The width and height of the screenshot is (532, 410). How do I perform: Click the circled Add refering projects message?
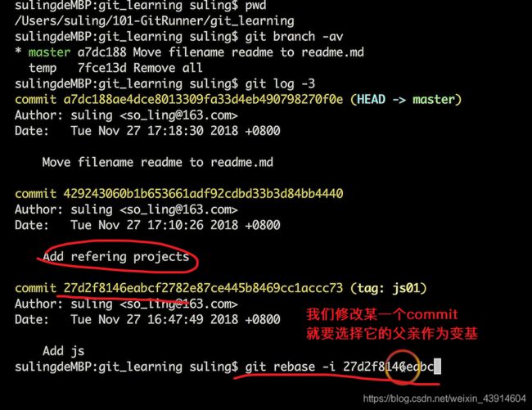pos(116,257)
